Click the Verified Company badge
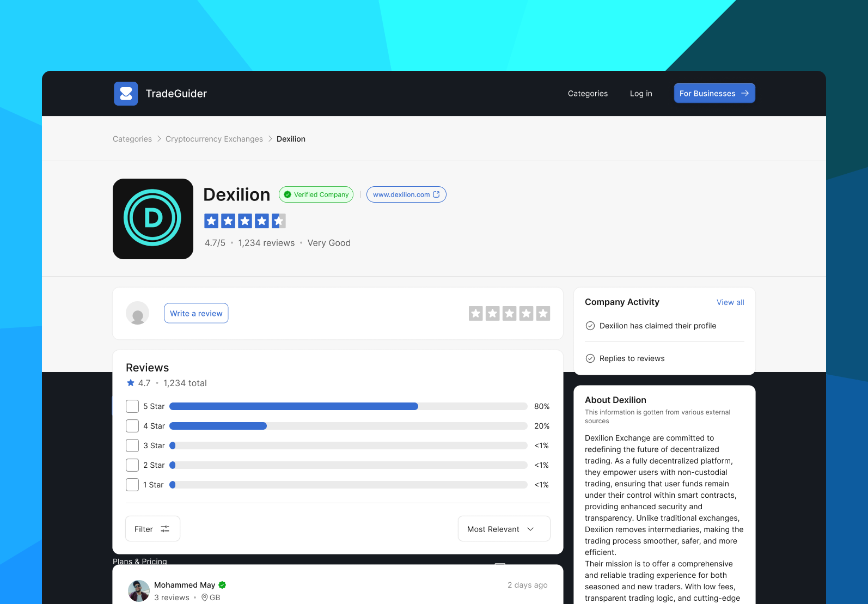The height and width of the screenshot is (604, 868). (x=316, y=194)
